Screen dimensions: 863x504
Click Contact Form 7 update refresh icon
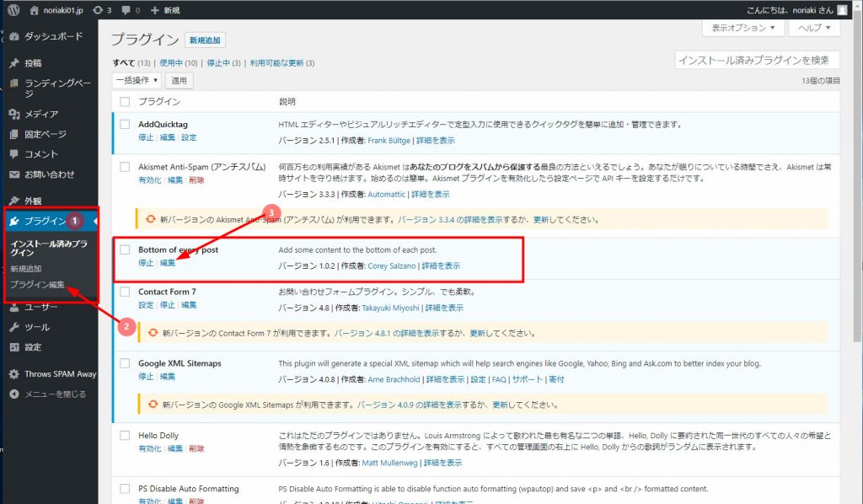[x=153, y=332]
